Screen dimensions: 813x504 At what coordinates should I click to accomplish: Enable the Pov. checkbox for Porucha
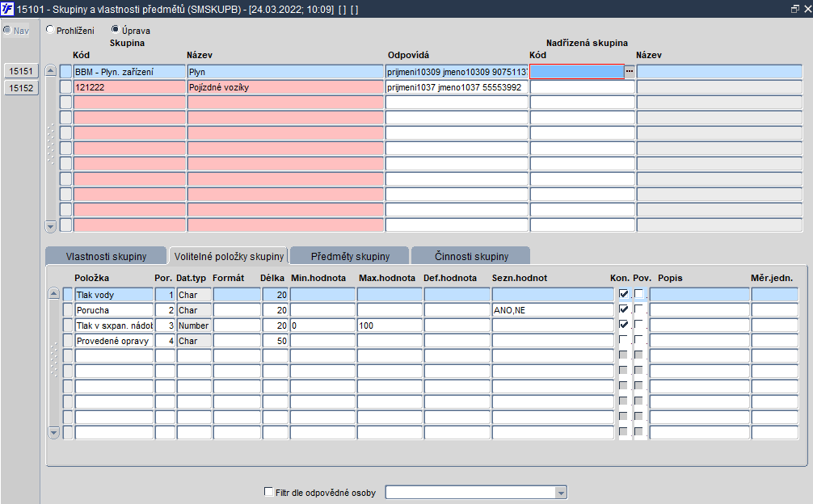[638, 309]
